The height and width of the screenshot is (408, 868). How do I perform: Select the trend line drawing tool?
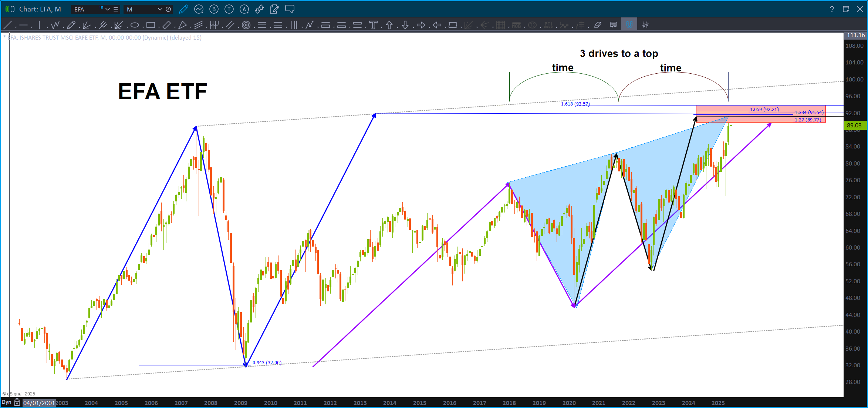pos(7,25)
